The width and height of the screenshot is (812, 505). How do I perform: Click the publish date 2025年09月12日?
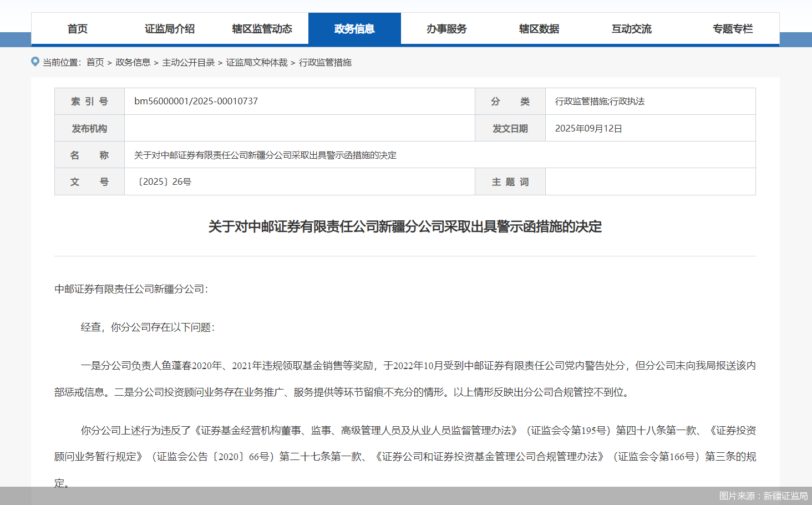click(588, 129)
